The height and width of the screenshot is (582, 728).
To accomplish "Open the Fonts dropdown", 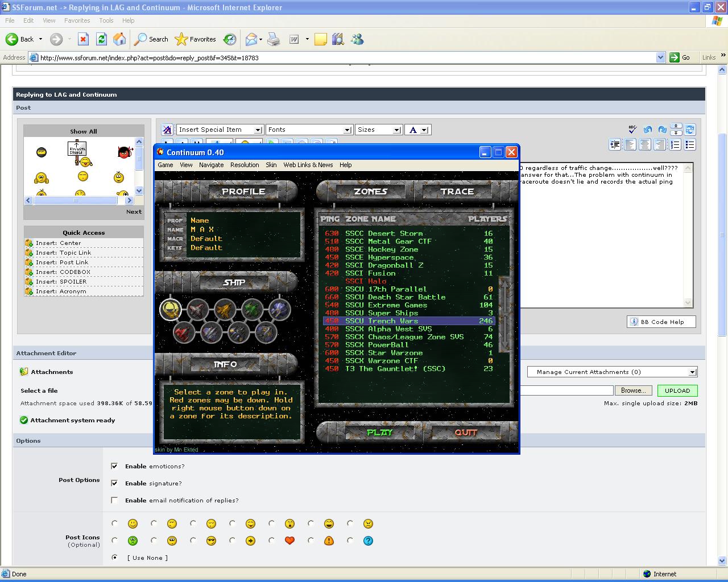I will 309,130.
